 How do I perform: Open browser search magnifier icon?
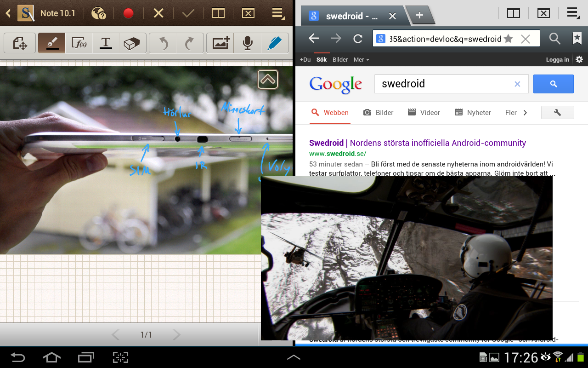pos(555,39)
